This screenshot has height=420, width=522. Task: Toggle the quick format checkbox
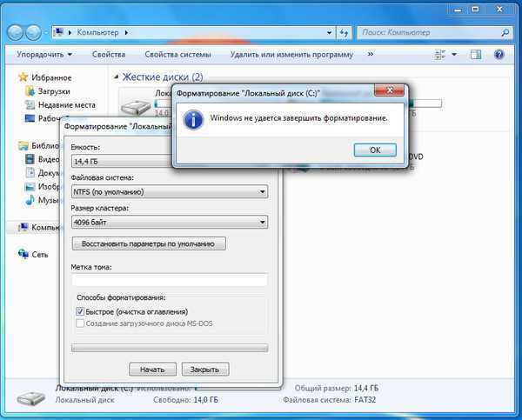pos(80,311)
